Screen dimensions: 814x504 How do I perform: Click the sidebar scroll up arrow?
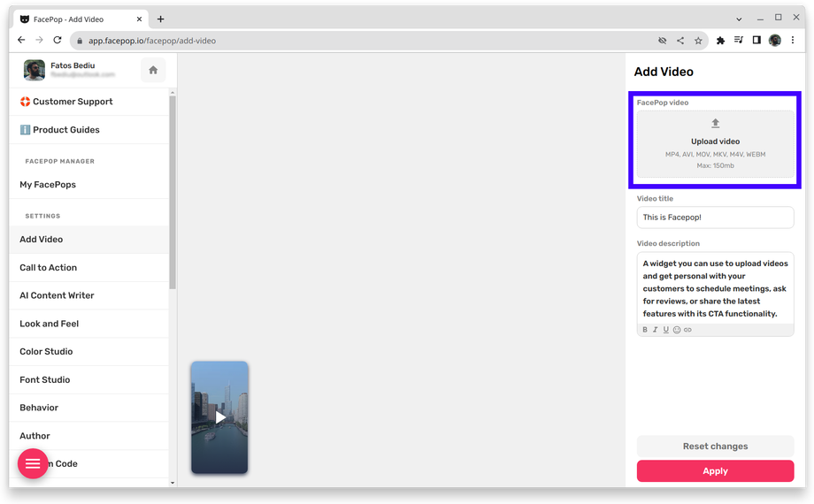click(x=173, y=92)
